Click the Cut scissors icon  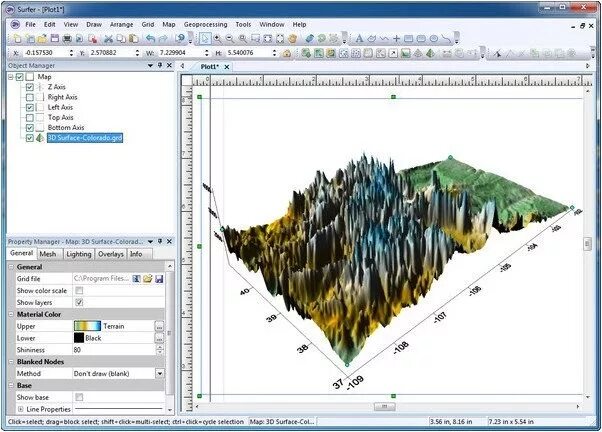(x=109, y=38)
